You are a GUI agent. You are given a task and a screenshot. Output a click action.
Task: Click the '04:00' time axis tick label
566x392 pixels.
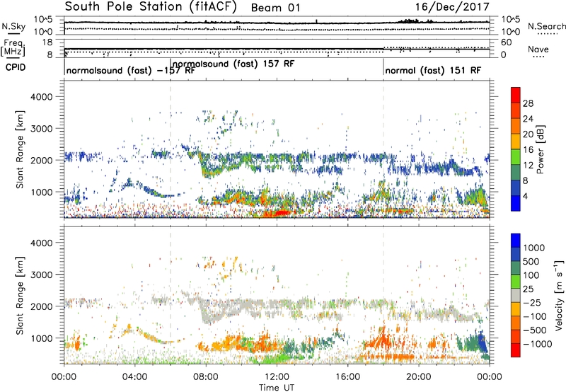click(x=135, y=377)
